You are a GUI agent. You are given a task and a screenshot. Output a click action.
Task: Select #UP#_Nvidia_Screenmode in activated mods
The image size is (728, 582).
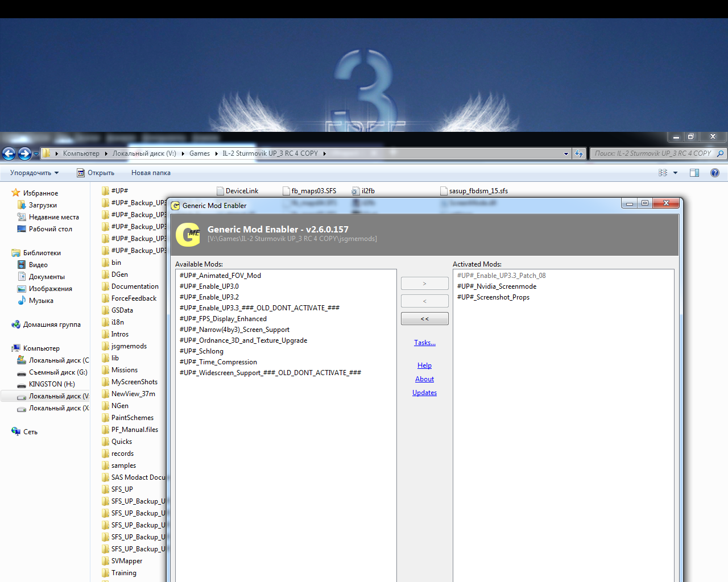pyautogui.click(x=497, y=286)
